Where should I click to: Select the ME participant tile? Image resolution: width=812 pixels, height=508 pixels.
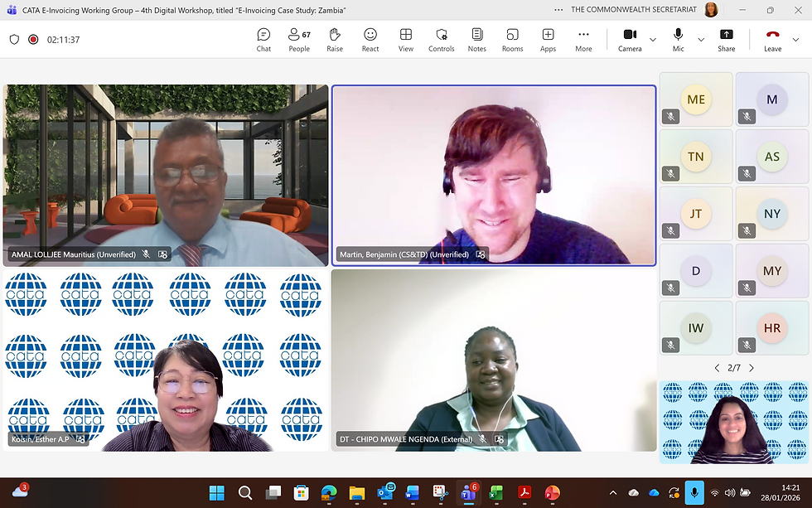pos(696,99)
